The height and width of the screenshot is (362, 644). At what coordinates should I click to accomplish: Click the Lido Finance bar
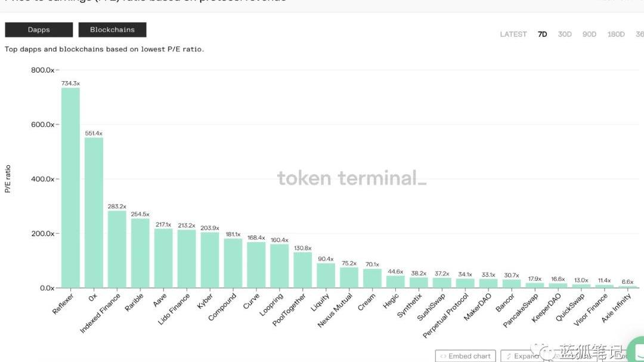(x=187, y=259)
